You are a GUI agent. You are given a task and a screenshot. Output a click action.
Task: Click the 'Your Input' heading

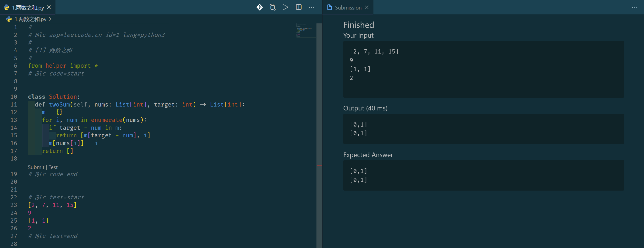pyautogui.click(x=358, y=35)
